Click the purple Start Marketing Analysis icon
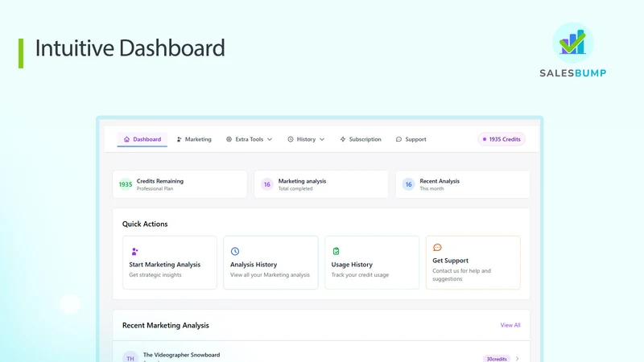The width and height of the screenshot is (644, 362). (134, 251)
